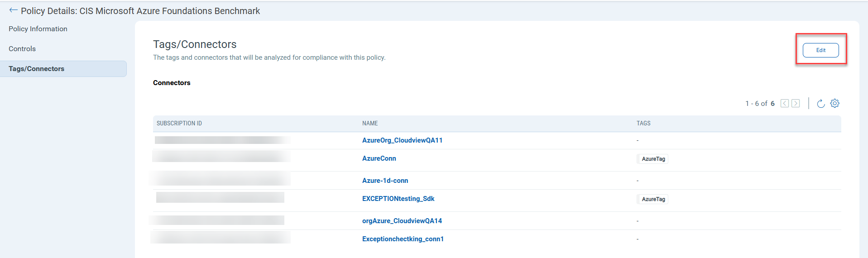The height and width of the screenshot is (258, 868).
Task: Open Exceptionchectking_conn1 connector
Action: click(403, 239)
